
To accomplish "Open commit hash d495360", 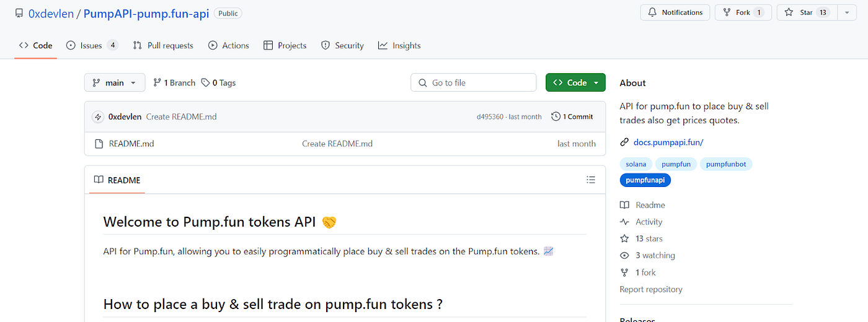I will (x=490, y=116).
